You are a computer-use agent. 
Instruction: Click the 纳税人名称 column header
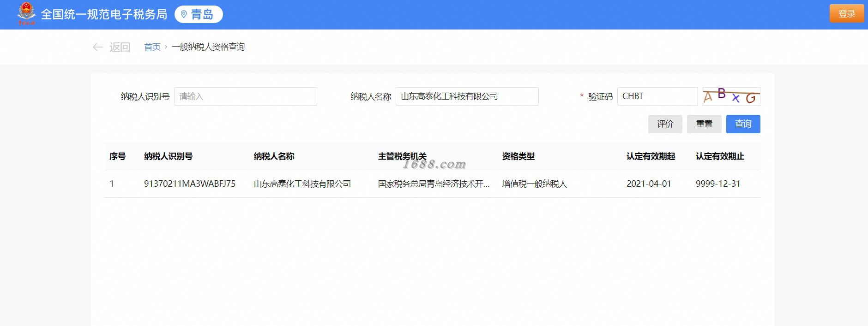pos(274,156)
